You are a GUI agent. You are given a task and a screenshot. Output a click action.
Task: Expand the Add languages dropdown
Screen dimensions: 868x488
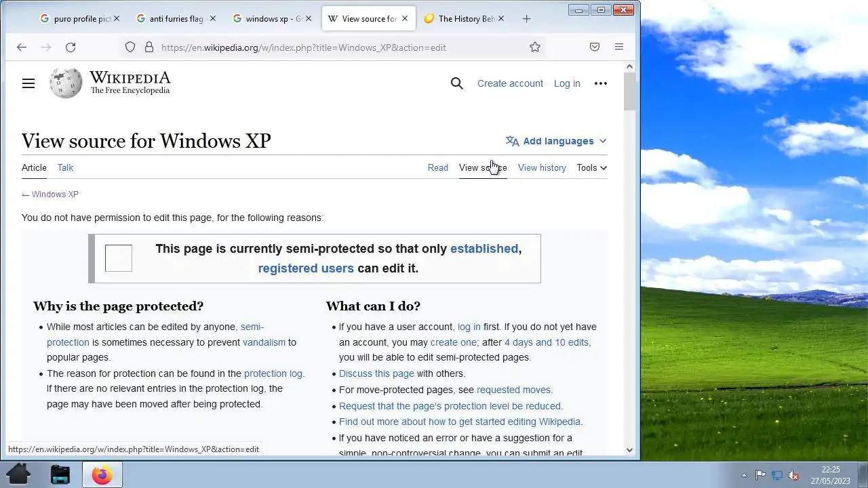(556, 141)
